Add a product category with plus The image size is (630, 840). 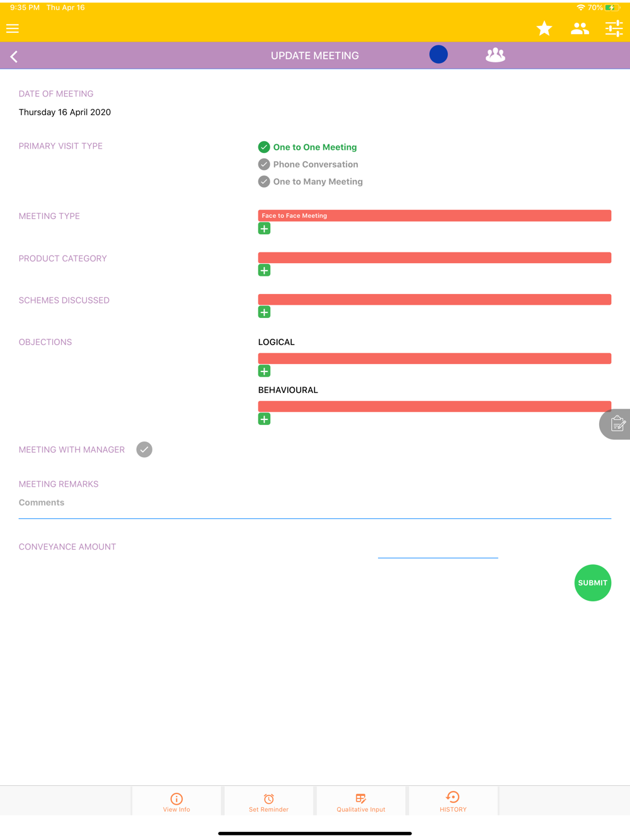coord(264,271)
